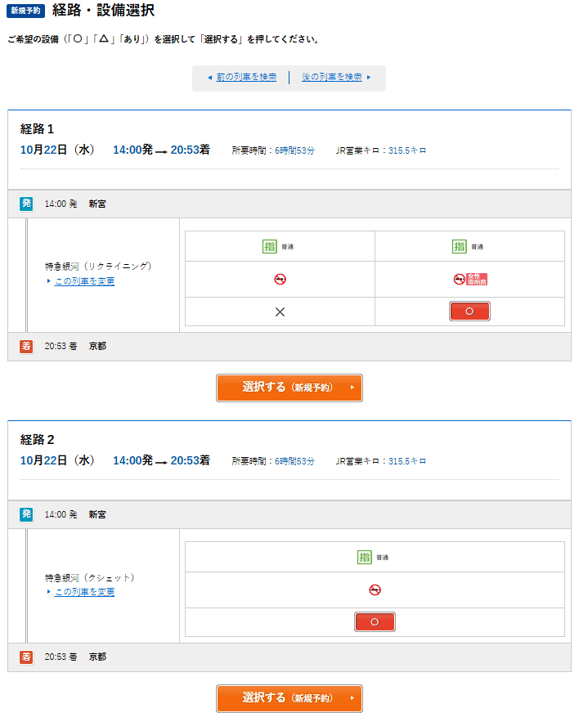Click the 前の列車を検索 (previous trains) link

245,77
